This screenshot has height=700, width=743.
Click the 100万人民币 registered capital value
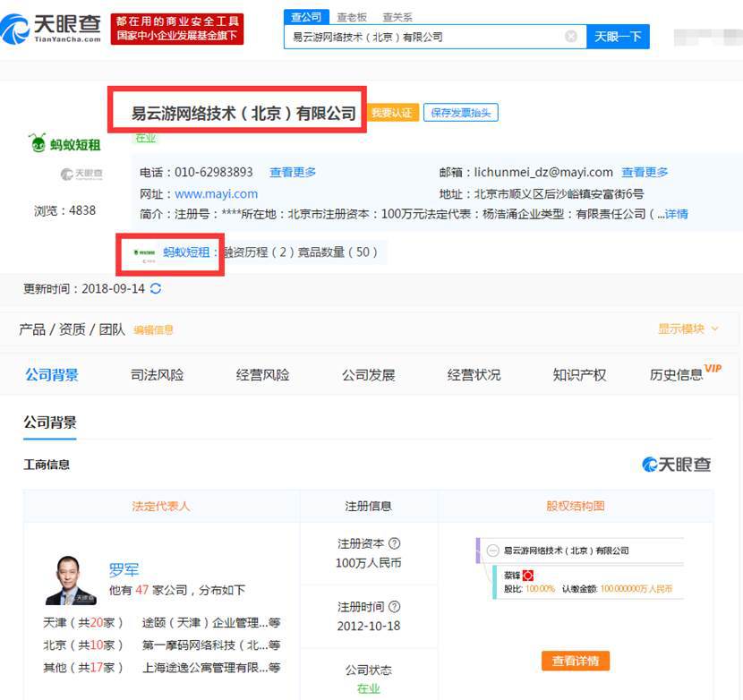point(369,563)
